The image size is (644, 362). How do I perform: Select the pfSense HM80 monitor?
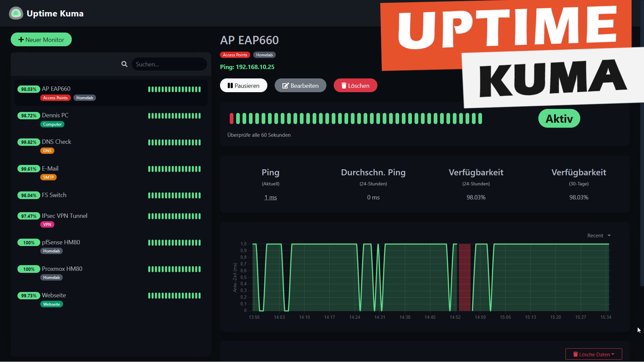coord(61,242)
